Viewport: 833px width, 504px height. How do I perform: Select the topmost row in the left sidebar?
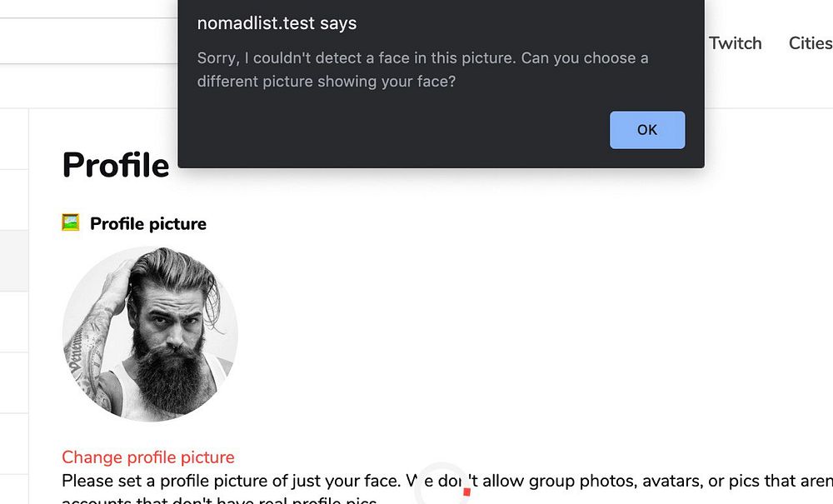coord(14,138)
